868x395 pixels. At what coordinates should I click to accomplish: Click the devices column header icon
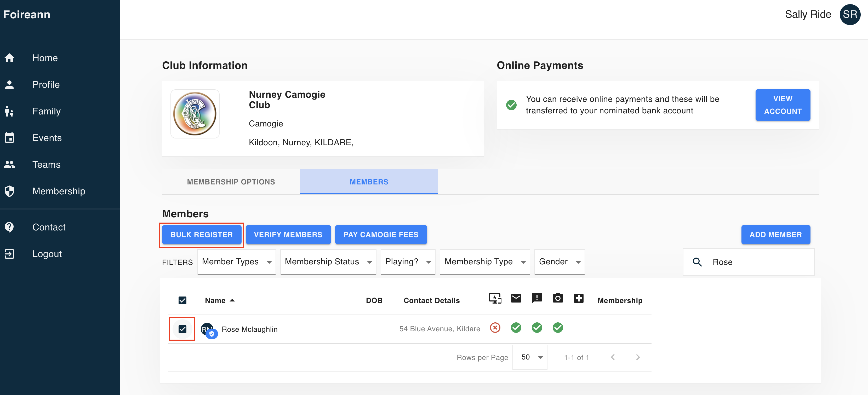pyautogui.click(x=495, y=298)
